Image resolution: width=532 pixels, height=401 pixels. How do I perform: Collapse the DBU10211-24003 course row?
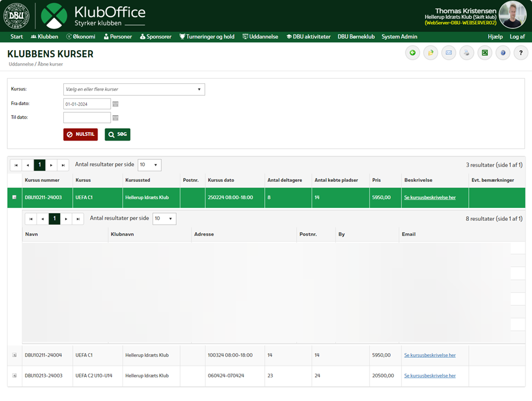14,197
